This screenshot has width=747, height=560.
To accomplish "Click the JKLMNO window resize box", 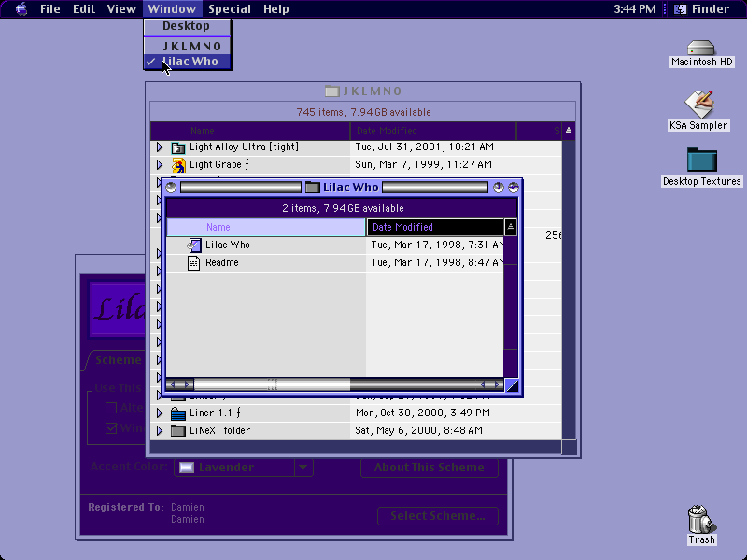I will (569, 447).
